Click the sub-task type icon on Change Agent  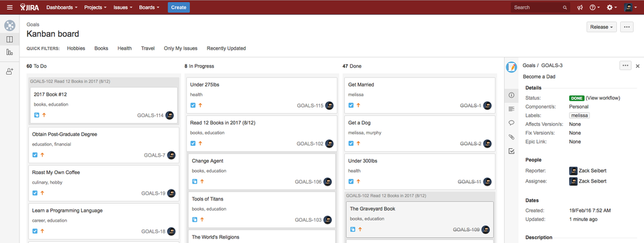coord(195,181)
